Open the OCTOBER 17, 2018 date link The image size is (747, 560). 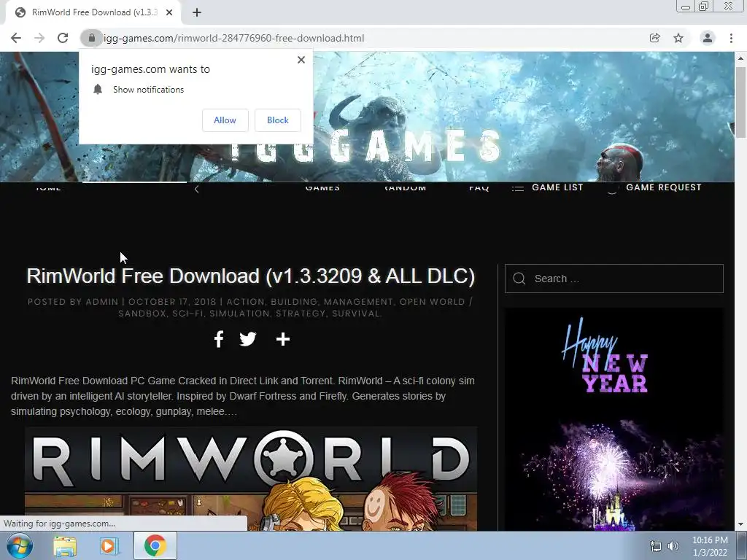click(x=172, y=302)
